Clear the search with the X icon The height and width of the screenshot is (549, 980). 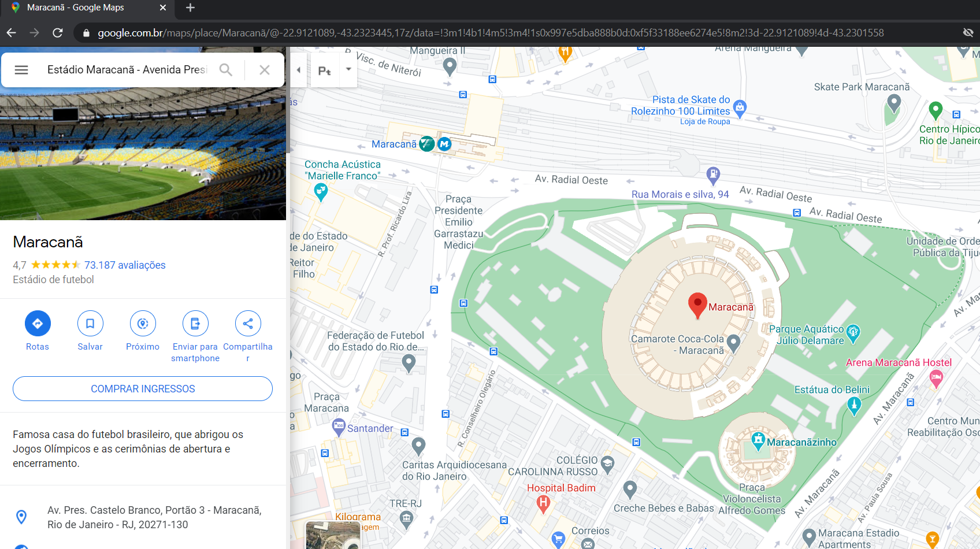265,70
